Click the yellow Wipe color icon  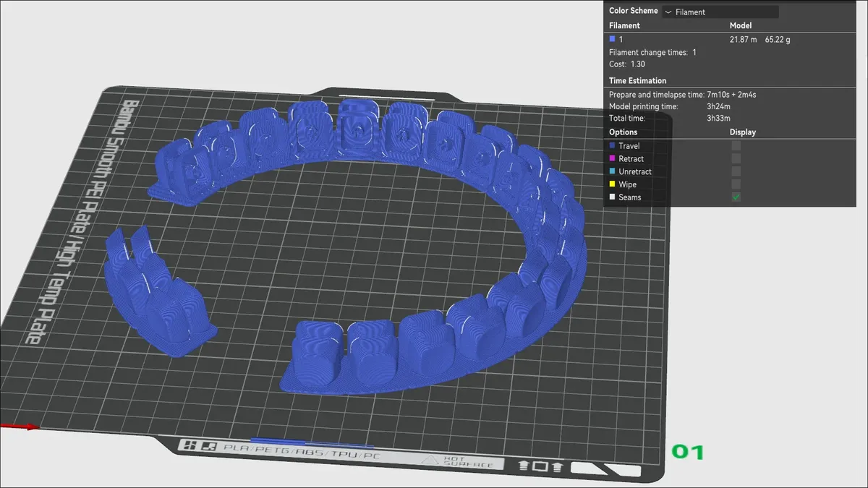613,185
